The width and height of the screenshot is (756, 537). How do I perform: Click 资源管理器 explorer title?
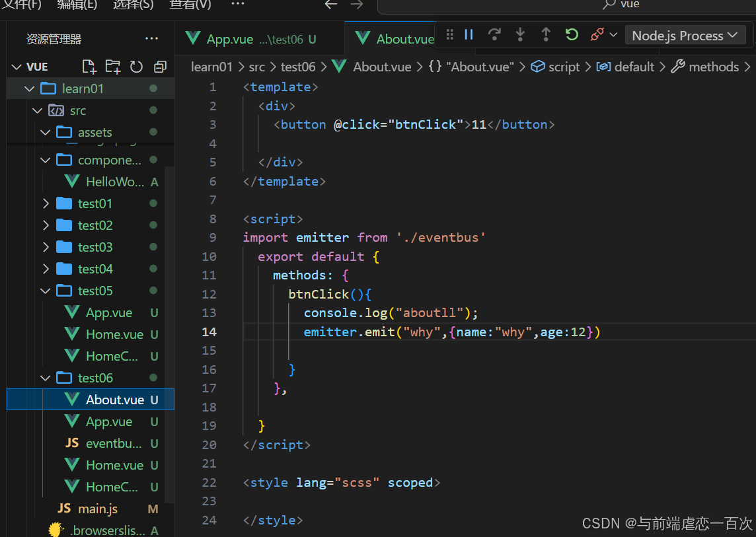click(54, 39)
